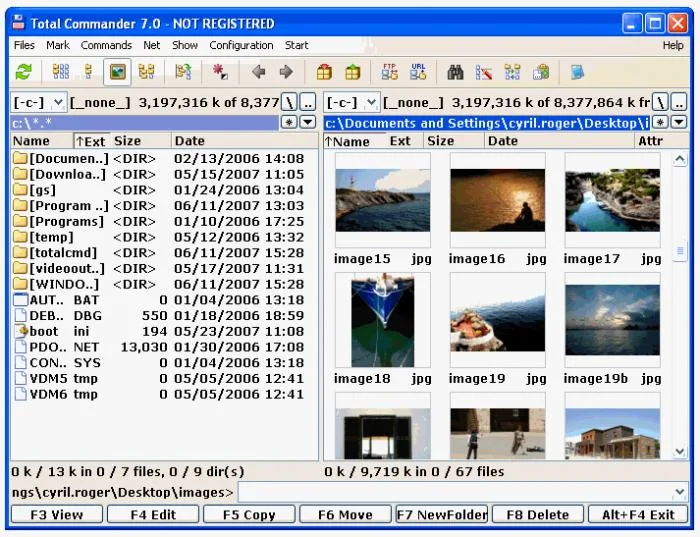Screen dimensions: 700x537
Task: Switch to the tree view toolbar icon
Action: pos(146,72)
